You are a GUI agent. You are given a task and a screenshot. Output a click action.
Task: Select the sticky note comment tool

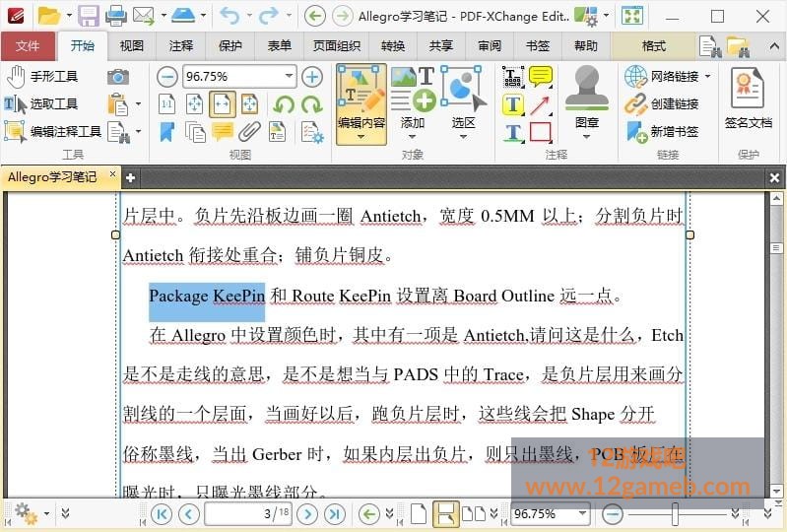[x=541, y=77]
